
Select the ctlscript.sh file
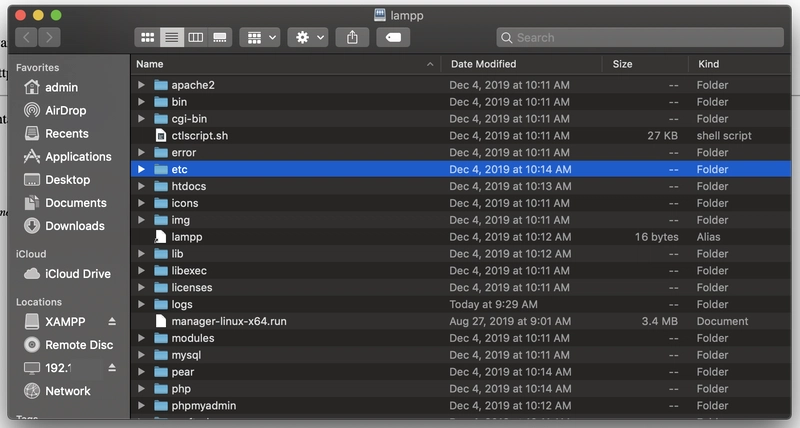(x=461, y=136)
